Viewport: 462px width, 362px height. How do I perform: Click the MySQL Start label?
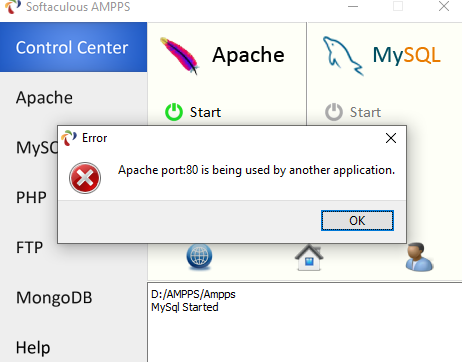[365, 112]
